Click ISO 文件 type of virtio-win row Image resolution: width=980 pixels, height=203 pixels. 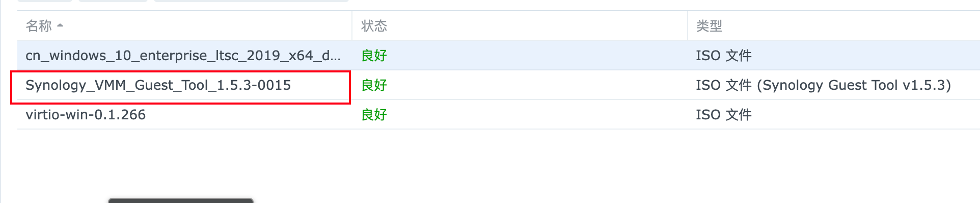click(x=724, y=114)
